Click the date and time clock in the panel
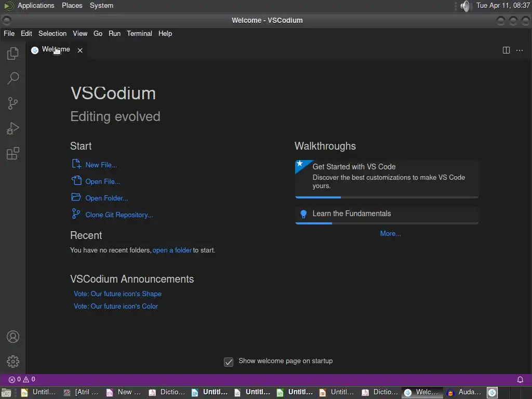The height and width of the screenshot is (399, 532). tap(503, 6)
